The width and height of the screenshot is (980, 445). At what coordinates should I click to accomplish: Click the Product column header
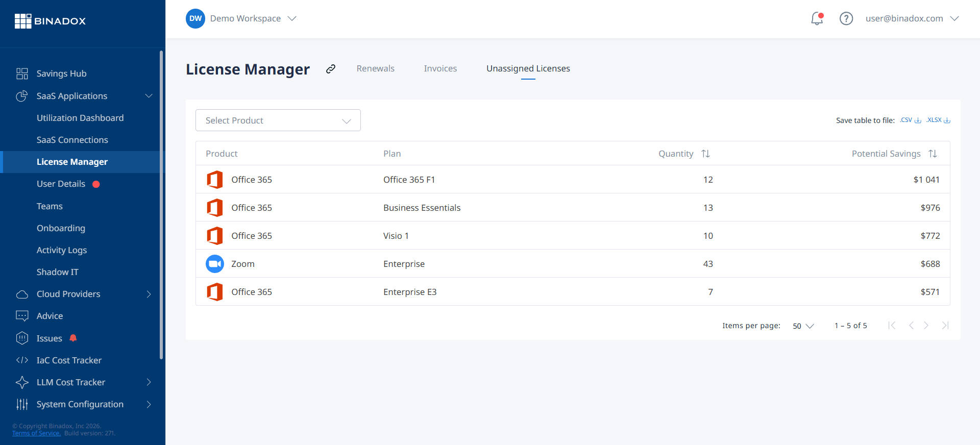(x=222, y=154)
